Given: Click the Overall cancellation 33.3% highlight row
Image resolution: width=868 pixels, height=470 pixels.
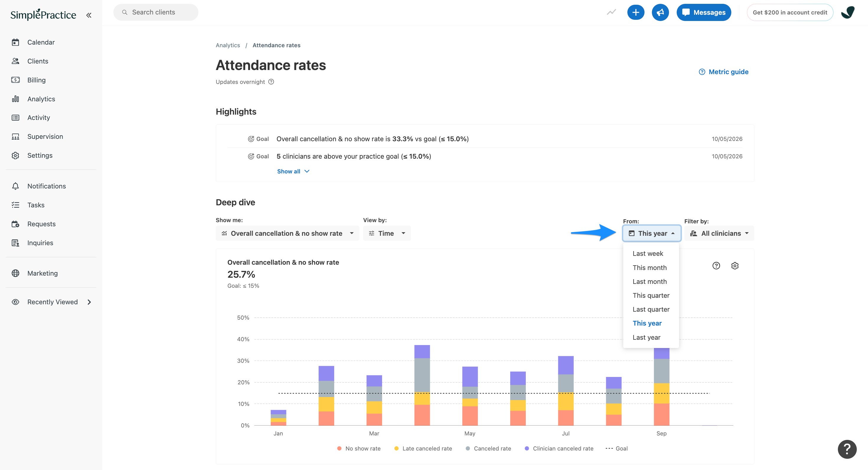Looking at the screenshot, I should point(485,139).
